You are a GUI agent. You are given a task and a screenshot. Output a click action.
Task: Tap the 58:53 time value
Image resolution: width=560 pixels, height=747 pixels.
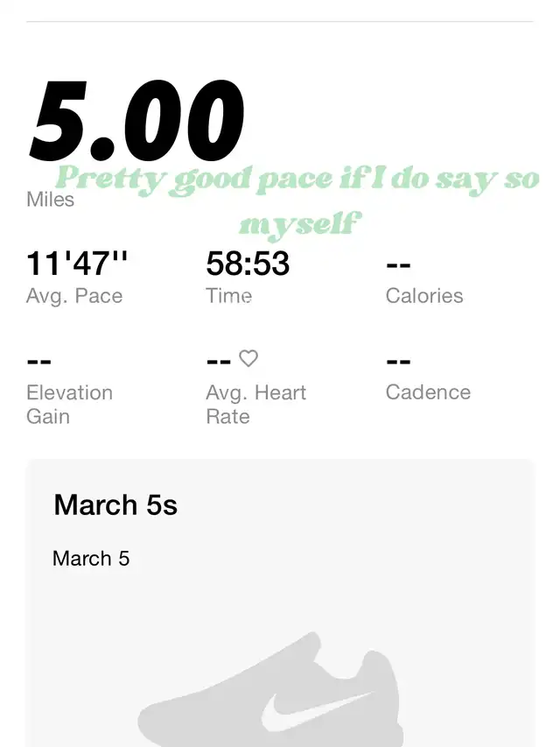pyautogui.click(x=248, y=264)
